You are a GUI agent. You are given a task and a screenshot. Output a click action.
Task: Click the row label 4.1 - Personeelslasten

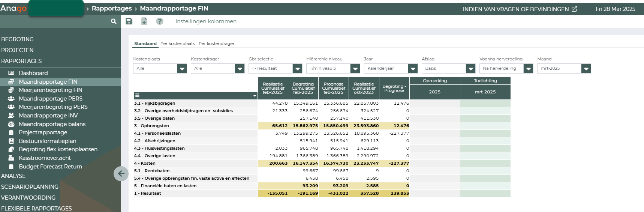pyautogui.click(x=157, y=133)
